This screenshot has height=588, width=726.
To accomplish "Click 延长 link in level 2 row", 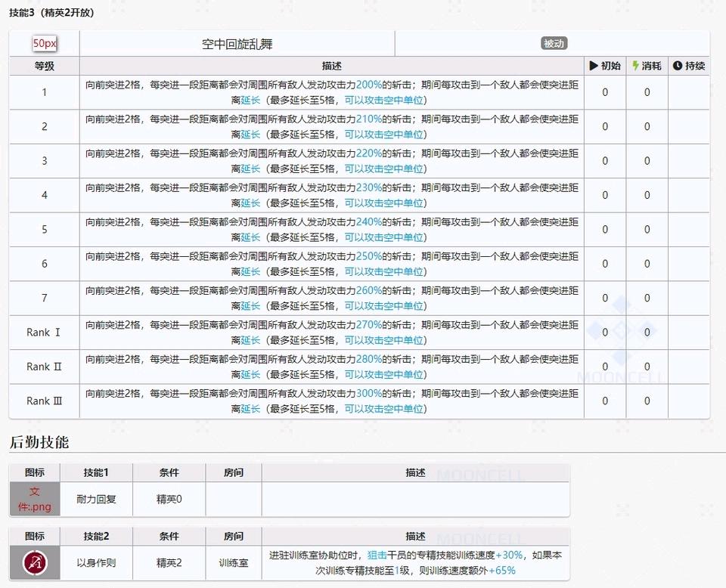I will [250, 135].
